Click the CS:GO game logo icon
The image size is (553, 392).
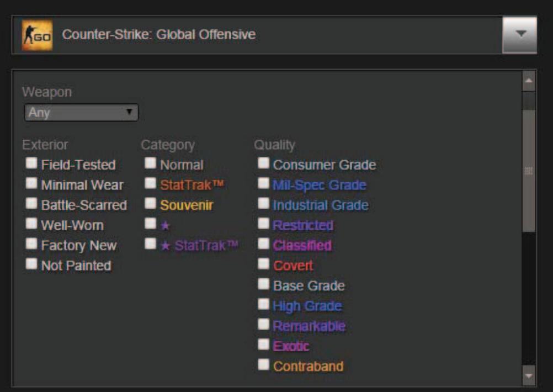[x=37, y=35]
